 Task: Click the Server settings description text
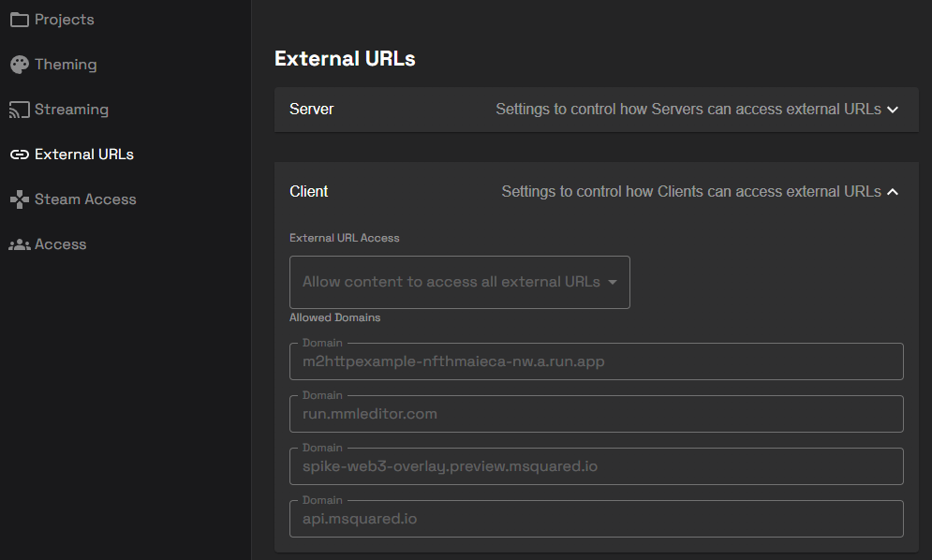pyautogui.click(x=688, y=110)
